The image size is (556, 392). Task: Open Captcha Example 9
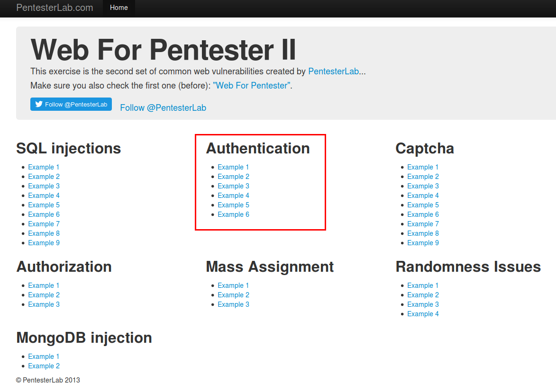click(423, 242)
